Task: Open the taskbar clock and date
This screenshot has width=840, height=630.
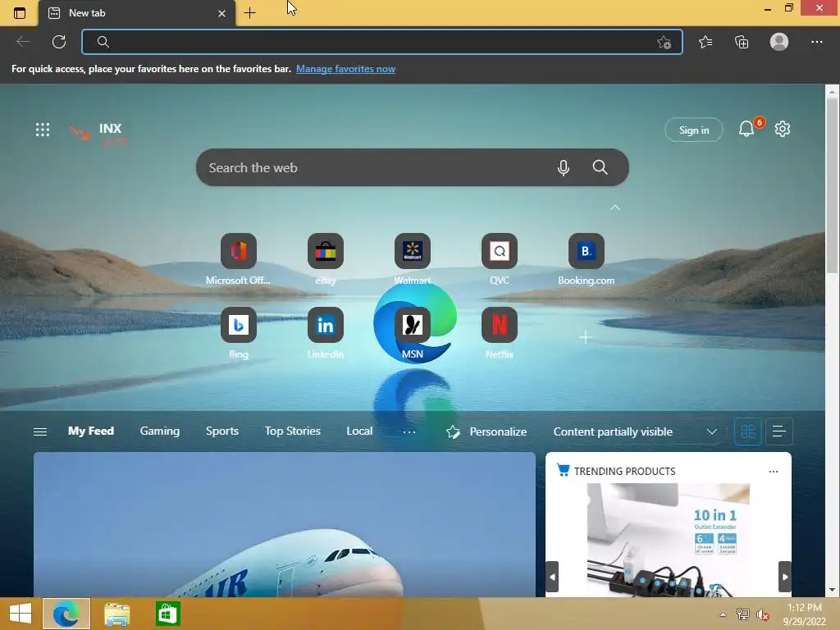Action: [804, 614]
